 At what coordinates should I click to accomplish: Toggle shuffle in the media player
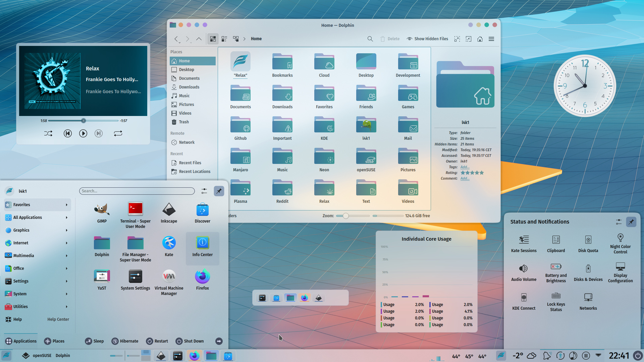point(48,133)
